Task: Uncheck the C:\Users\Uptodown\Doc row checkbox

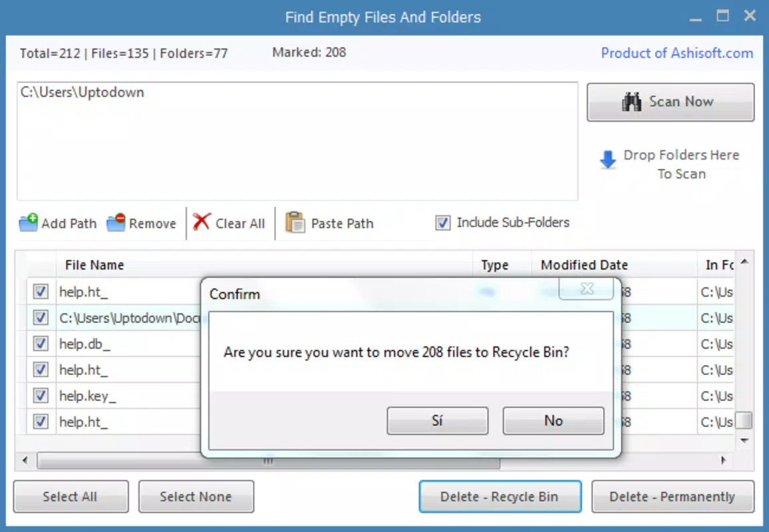Action: click(40, 318)
